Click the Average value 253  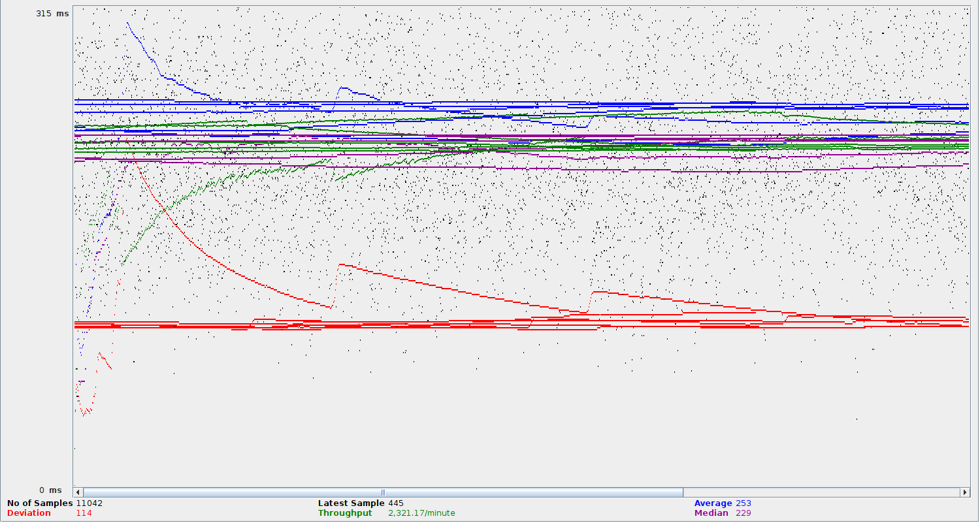(743, 503)
